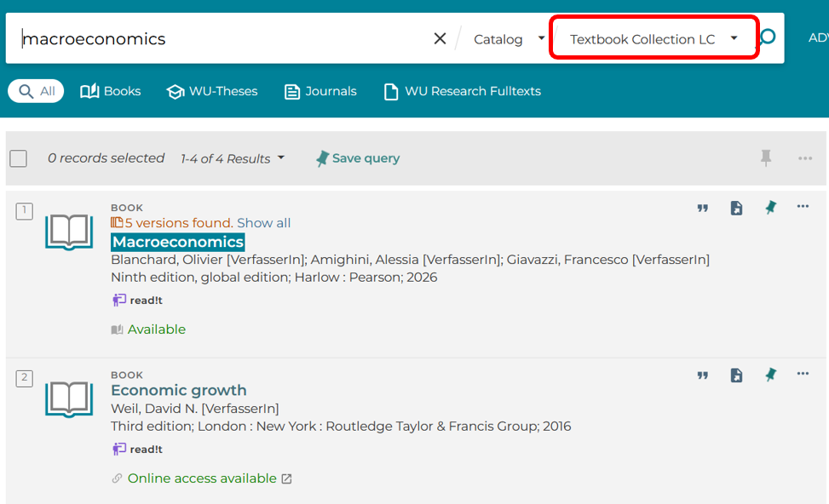Click the magnifier search submit icon
This screenshot has height=504, width=829.
pyautogui.click(x=769, y=37)
